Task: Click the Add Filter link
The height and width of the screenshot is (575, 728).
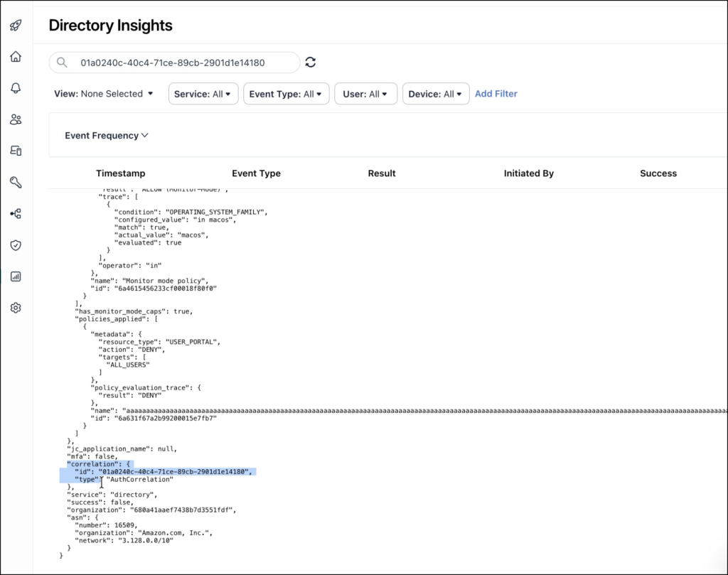Action: tap(496, 94)
